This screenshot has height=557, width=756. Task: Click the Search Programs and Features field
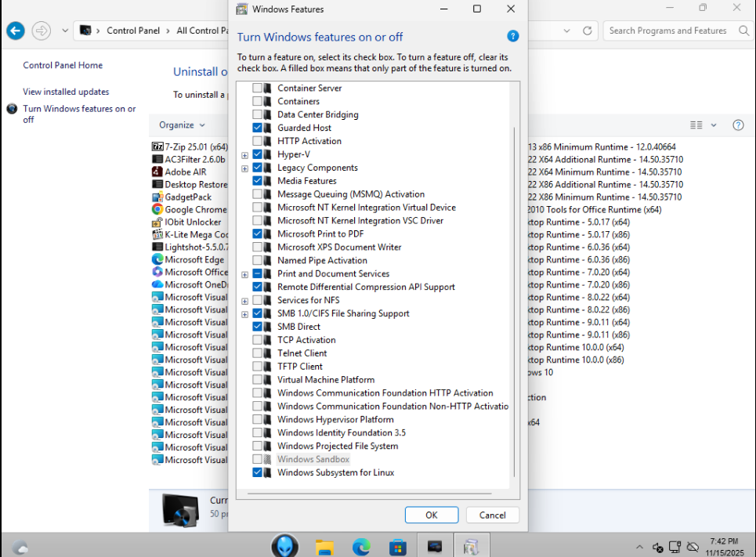coord(666,31)
